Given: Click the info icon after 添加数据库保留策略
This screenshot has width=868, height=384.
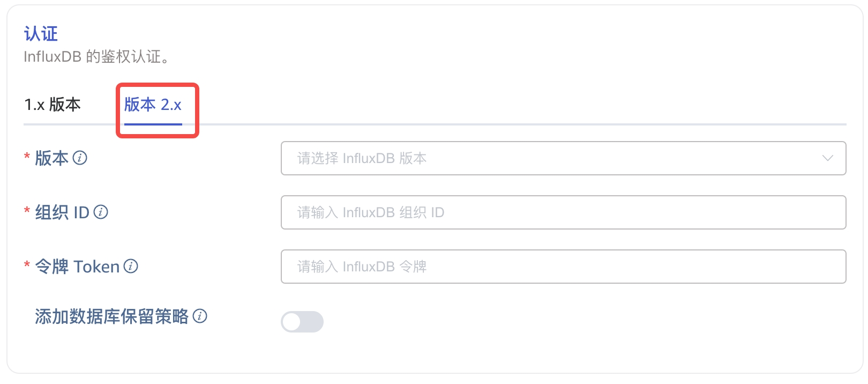Looking at the screenshot, I should (x=200, y=316).
